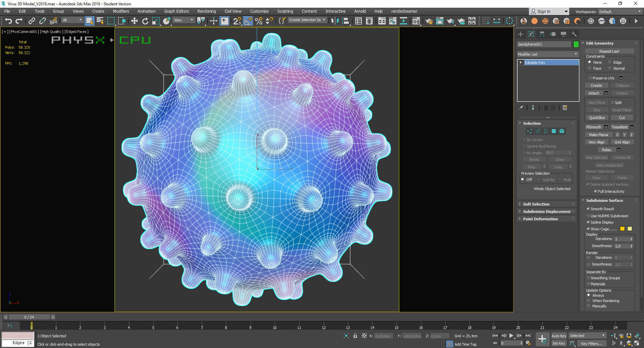Open the Graph Editors menu
Image resolution: width=644 pixels, height=348 pixels.
[176, 11]
